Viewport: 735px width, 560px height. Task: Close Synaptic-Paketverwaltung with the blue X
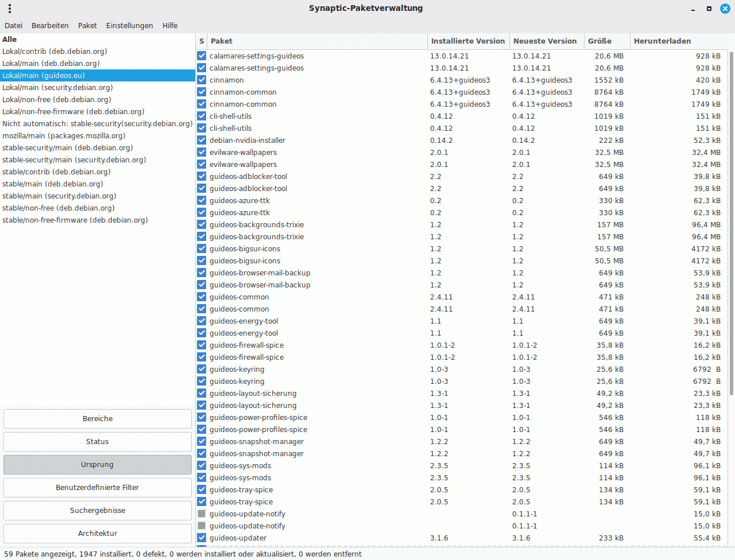pos(725,9)
